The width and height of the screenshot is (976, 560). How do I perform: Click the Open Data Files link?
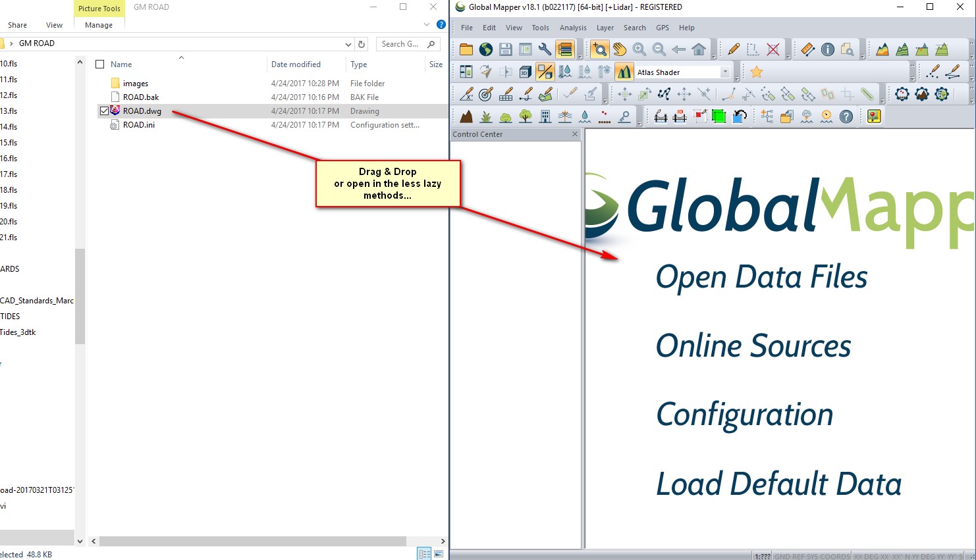(762, 277)
